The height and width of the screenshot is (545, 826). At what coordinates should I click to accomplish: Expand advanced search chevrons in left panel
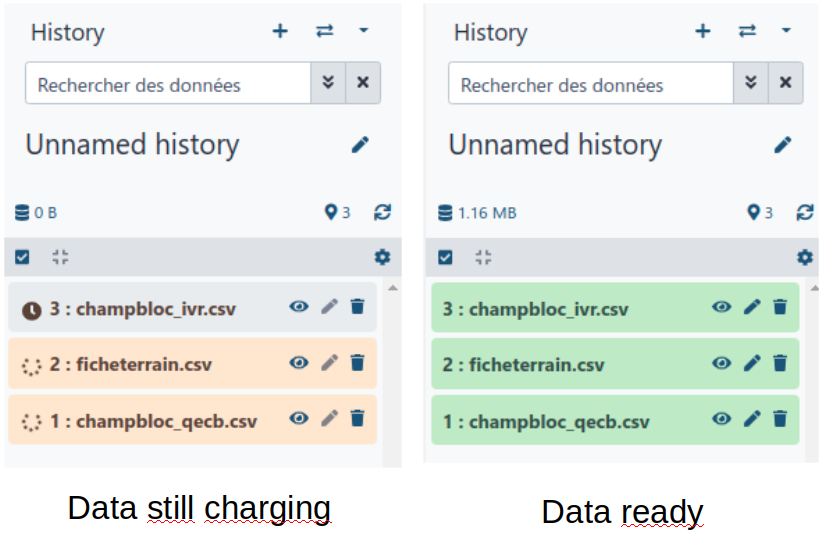click(x=328, y=83)
